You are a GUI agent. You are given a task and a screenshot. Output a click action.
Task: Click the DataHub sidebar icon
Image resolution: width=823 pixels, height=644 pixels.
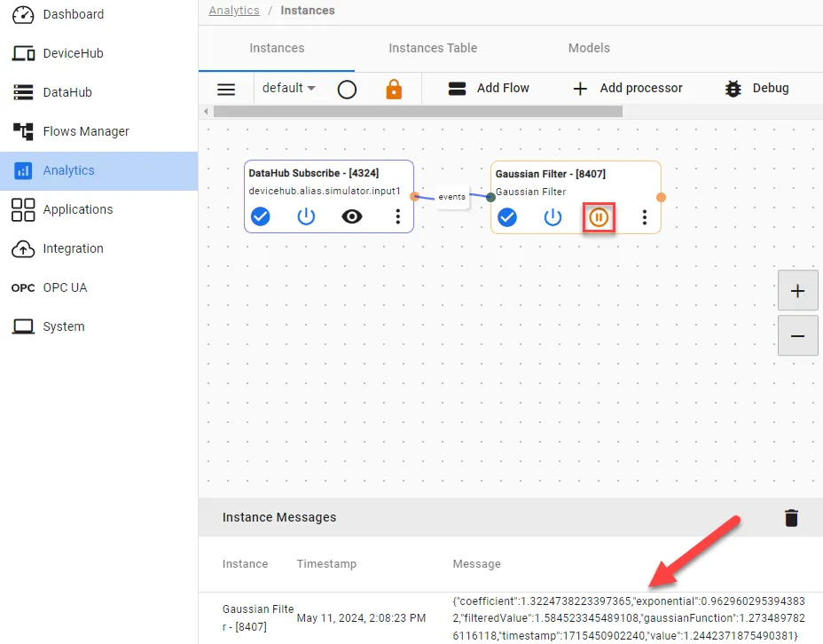tap(23, 92)
